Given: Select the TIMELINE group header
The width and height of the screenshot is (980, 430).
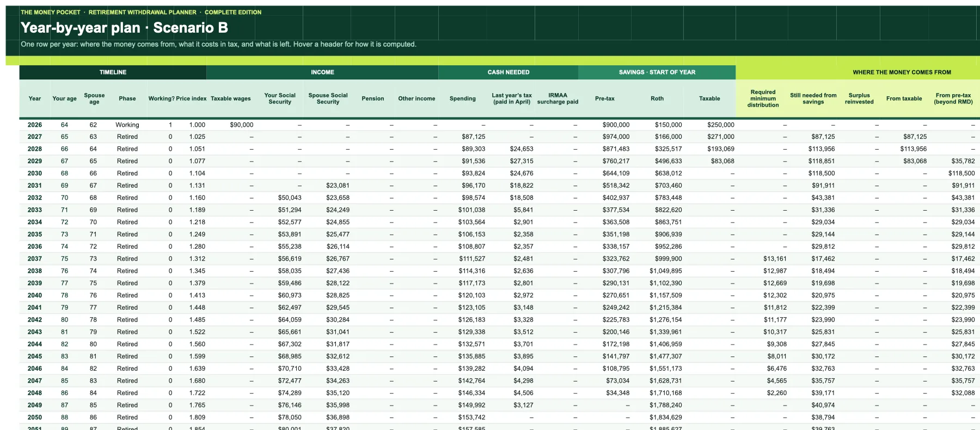Looking at the screenshot, I should (x=113, y=72).
